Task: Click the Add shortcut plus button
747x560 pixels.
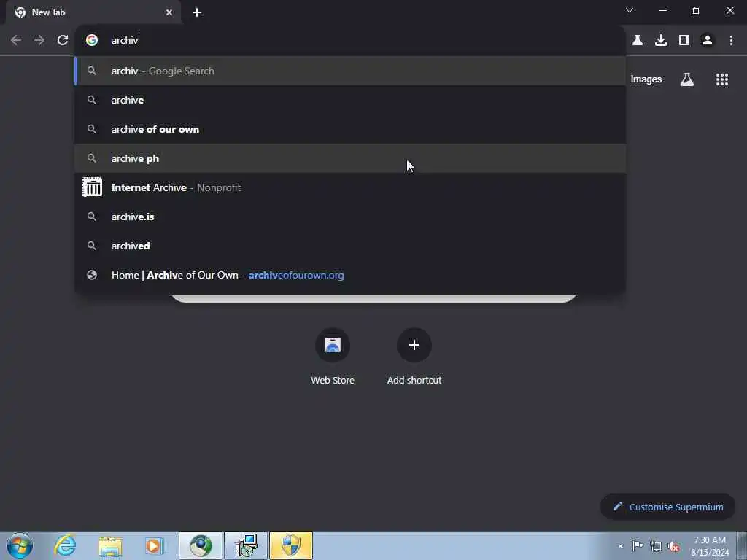Action: pos(414,345)
